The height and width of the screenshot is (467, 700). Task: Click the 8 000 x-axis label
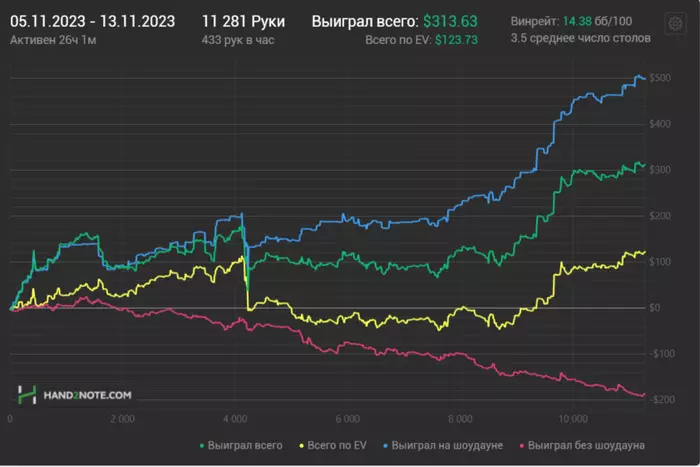(460, 419)
